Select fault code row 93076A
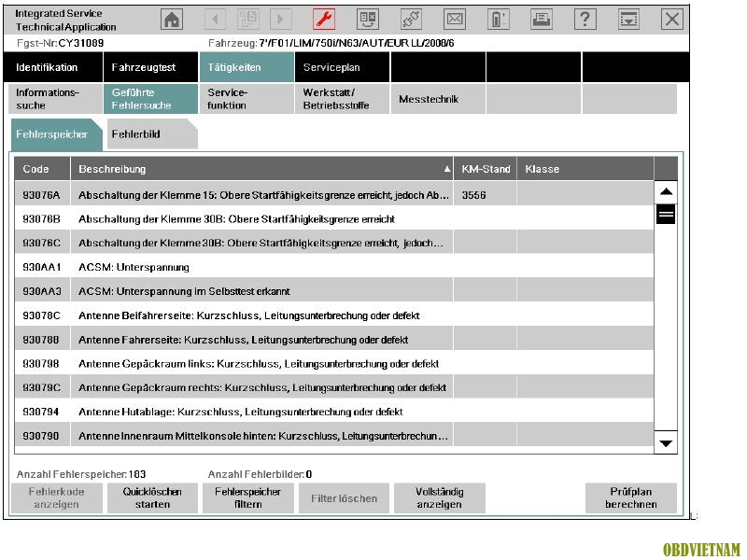This screenshot has height=560, width=747. [334, 195]
